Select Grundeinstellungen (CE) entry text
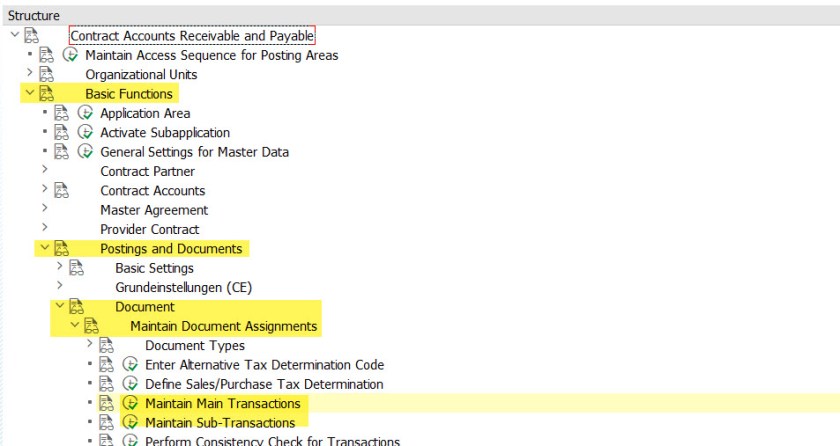The image size is (840, 446). pyautogui.click(x=184, y=288)
